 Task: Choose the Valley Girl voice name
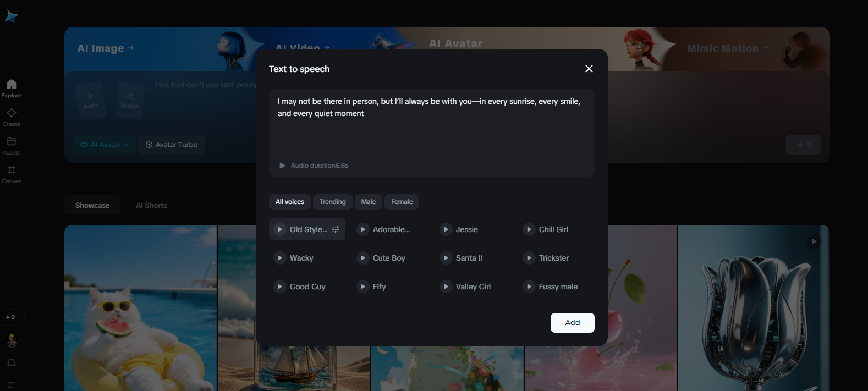pyautogui.click(x=473, y=287)
